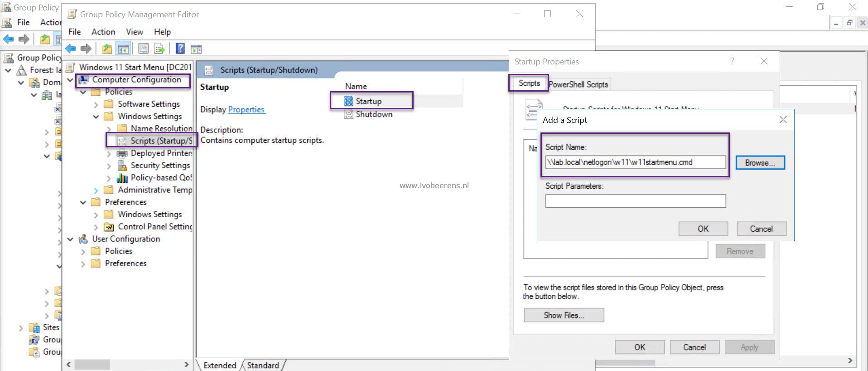Click Forward arrow in background Group Policy window

(x=24, y=39)
